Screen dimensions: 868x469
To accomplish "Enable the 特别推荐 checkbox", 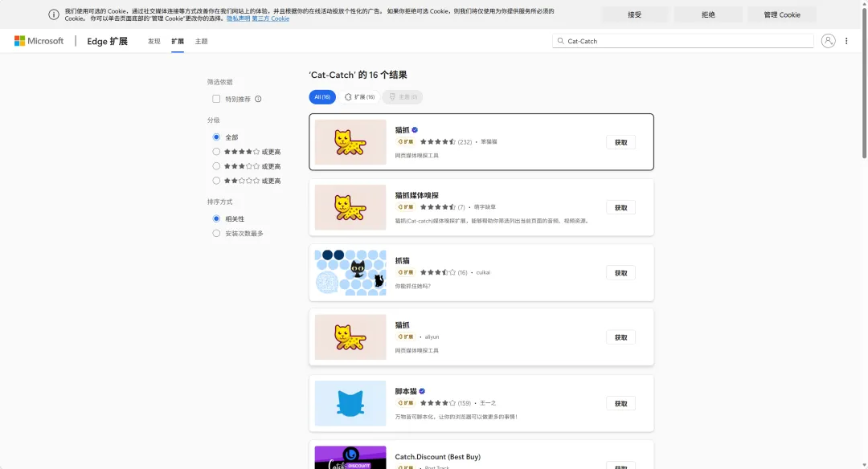I will (216, 99).
